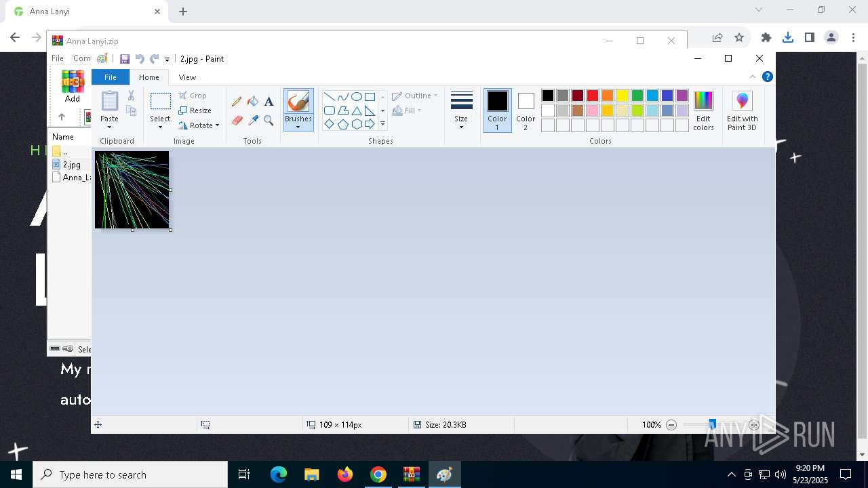Pick the green color swatch
Viewport: 868px width, 488px height.
(637, 96)
